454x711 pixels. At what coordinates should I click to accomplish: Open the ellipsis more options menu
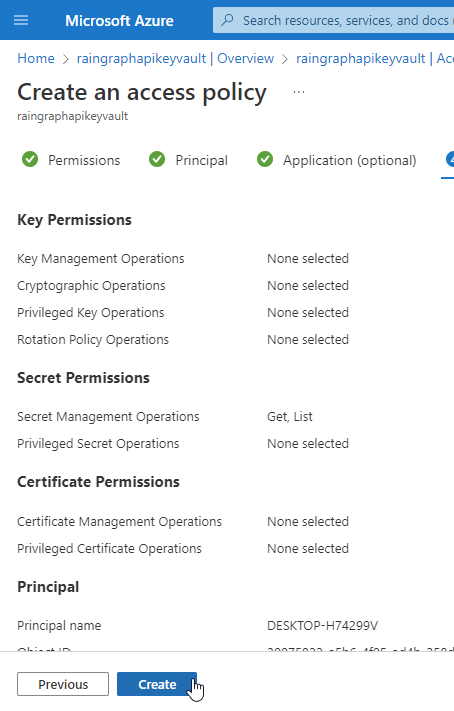[299, 92]
